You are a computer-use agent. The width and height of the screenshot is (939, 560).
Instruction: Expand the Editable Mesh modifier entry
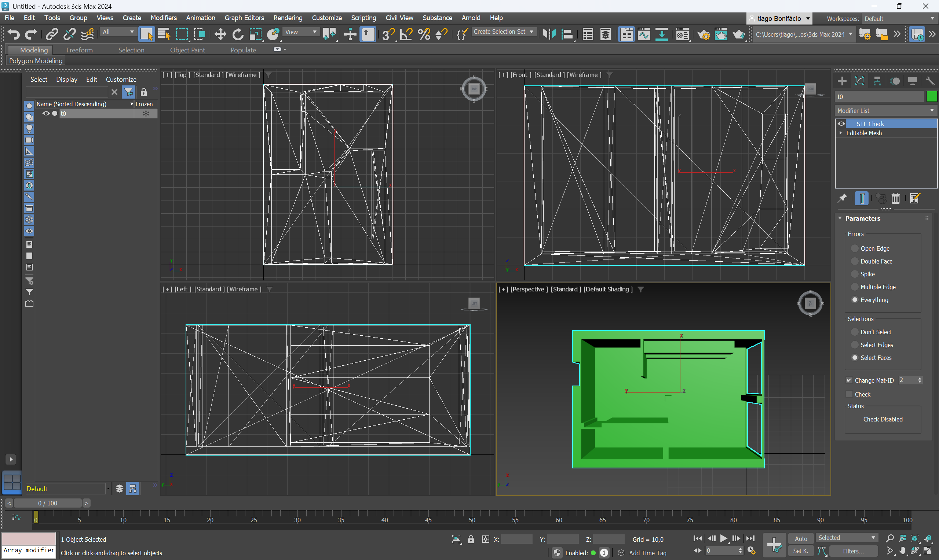coord(840,133)
